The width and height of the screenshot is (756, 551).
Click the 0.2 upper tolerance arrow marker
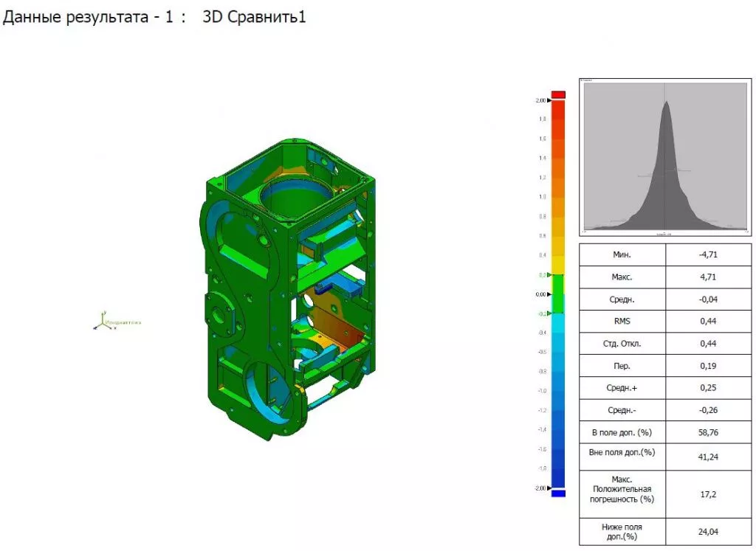pos(549,274)
